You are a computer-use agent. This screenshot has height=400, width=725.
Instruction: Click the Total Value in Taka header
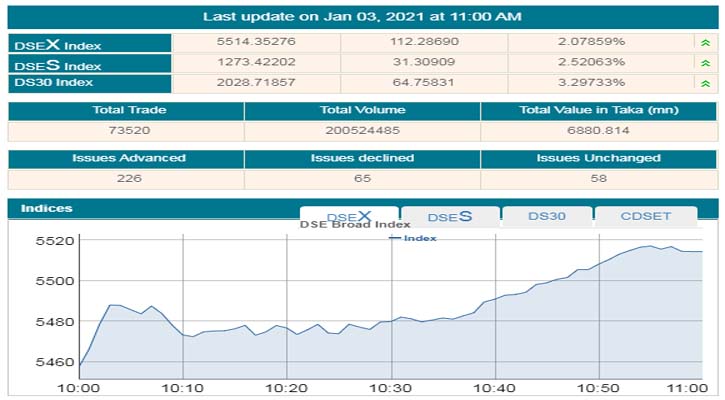598,111
